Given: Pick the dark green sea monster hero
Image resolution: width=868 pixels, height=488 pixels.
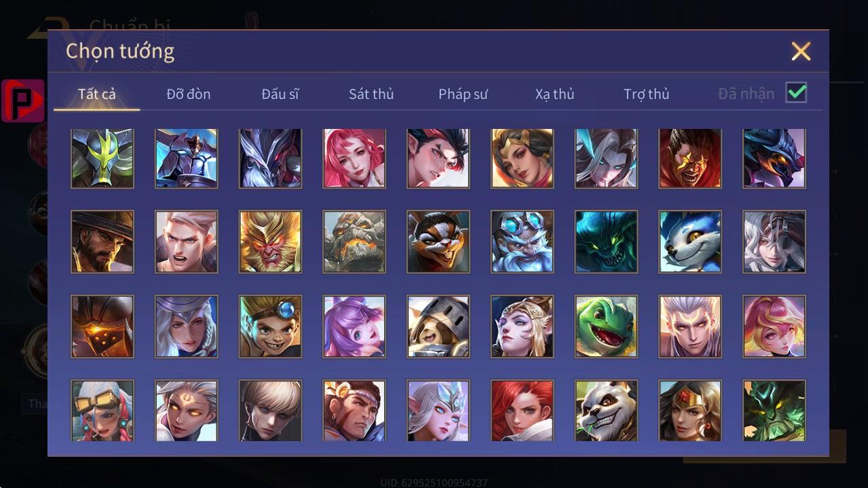Looking at the screenshot, I should click(x=606, y=242).
